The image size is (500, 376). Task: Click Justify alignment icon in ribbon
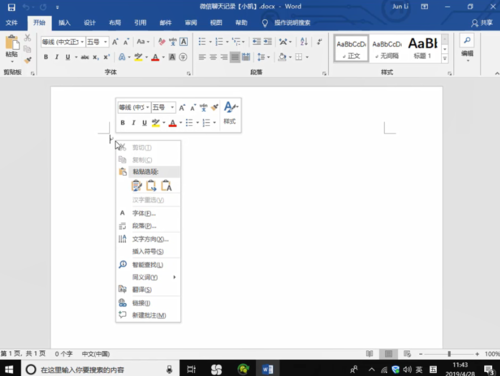click(235, 57)
